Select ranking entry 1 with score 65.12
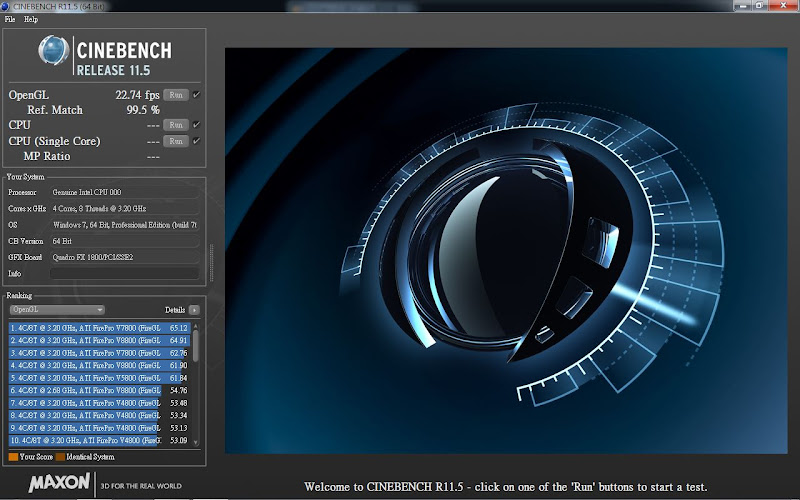 [x=99, y=328]
